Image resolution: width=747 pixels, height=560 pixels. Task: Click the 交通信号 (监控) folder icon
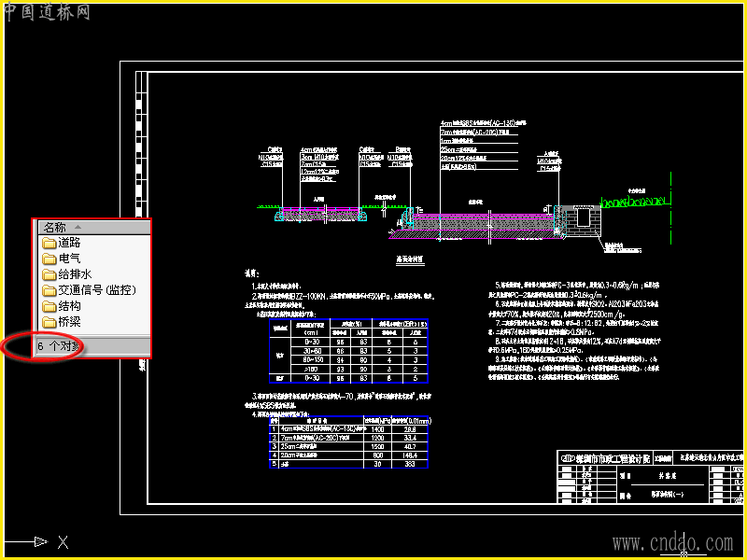[49, 290]
